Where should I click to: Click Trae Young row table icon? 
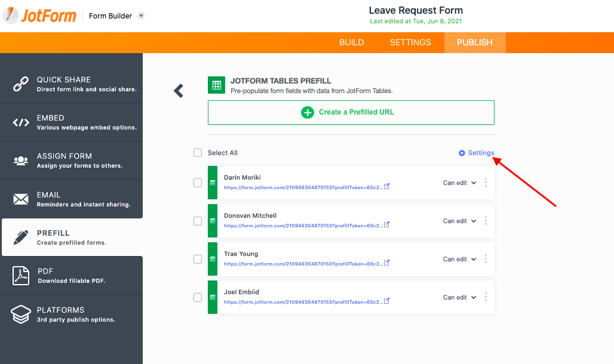click(213, 259)
